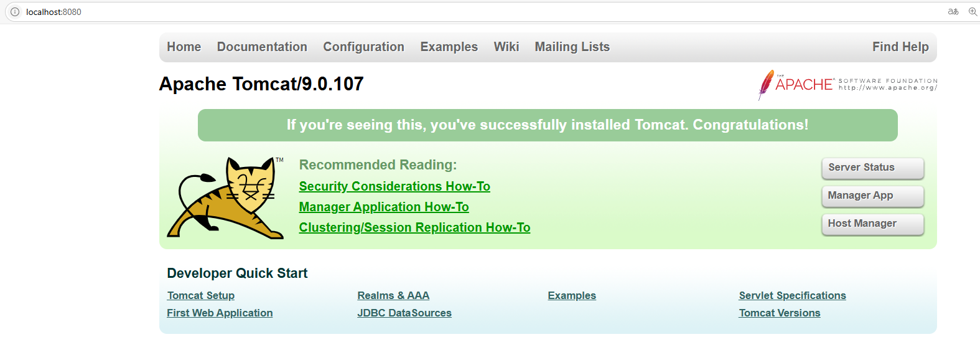Click the Host Manager button
This screenshot has height=347, width=980.
click(x=872, y=224)
